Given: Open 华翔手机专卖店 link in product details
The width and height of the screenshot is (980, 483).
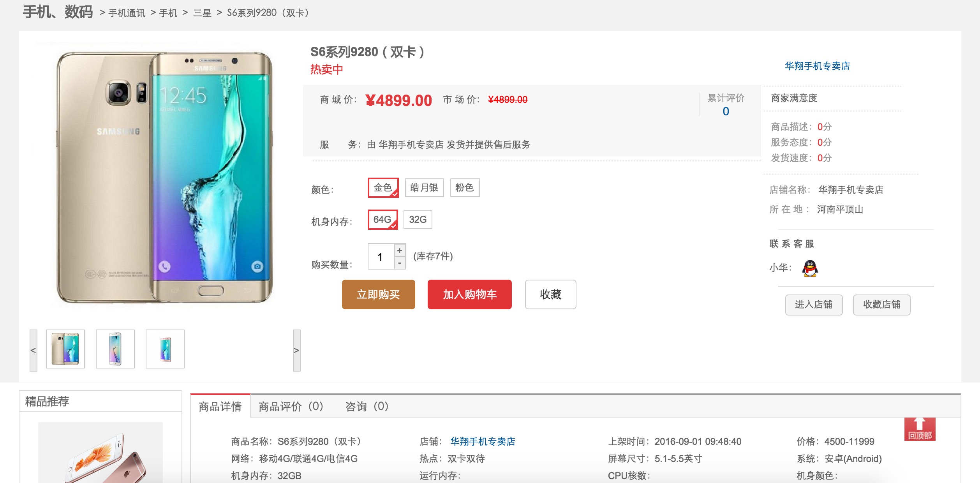Looking at the screenshot, I should (483, 441).
